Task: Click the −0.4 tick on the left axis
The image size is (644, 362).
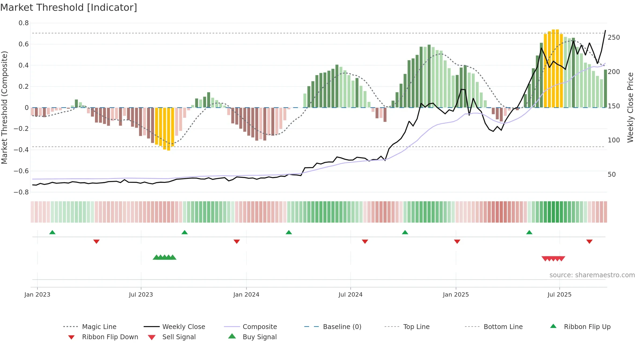Action: click(x=21, y=150)
